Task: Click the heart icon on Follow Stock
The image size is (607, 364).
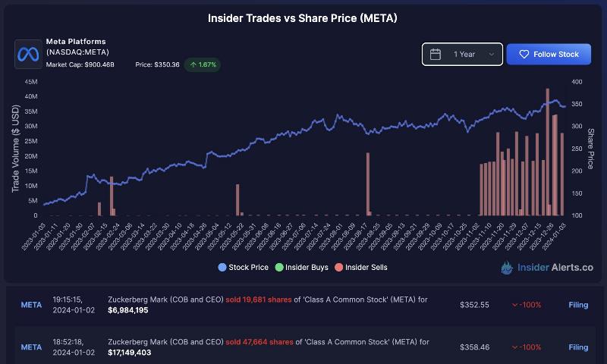Action: point(524,55)
